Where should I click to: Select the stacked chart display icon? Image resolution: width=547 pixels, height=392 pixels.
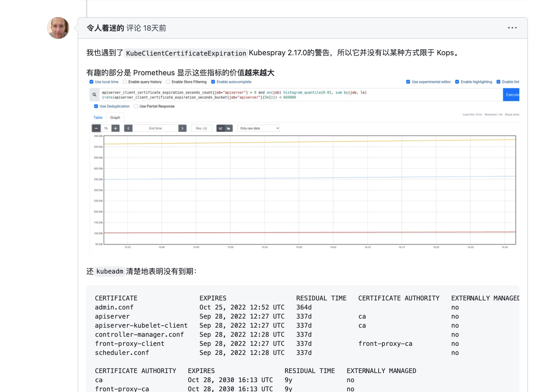[x=229, y=128]
